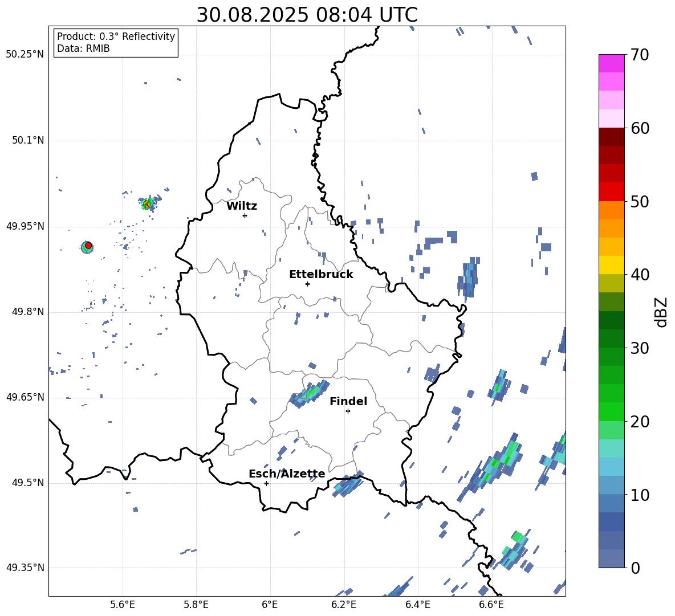Pick the darkest green swatch between 30 and 40
Screen dimensions: 675x616
(611, 320)
